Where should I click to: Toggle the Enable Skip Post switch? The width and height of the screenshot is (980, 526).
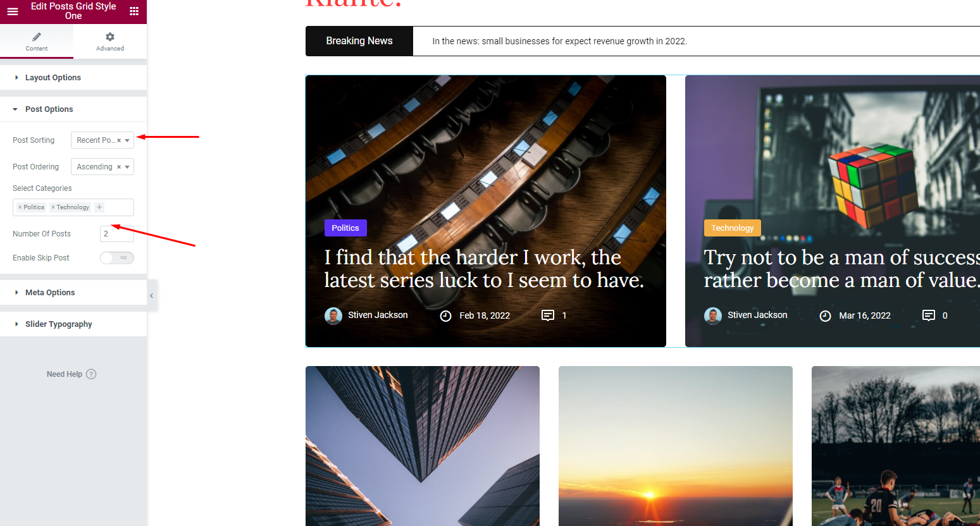(117, 258)
